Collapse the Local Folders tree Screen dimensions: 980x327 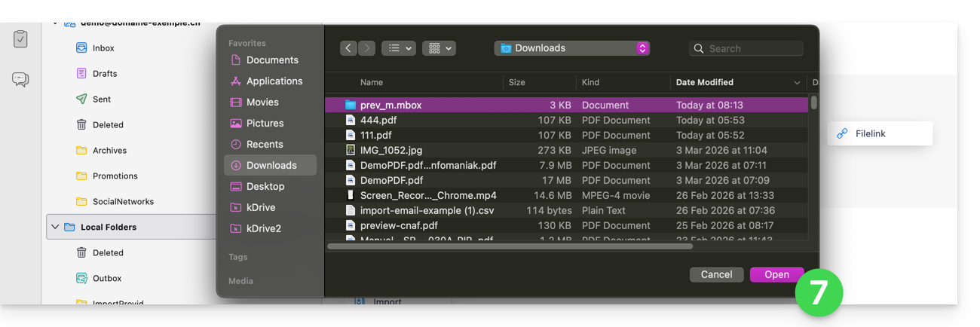54,227
